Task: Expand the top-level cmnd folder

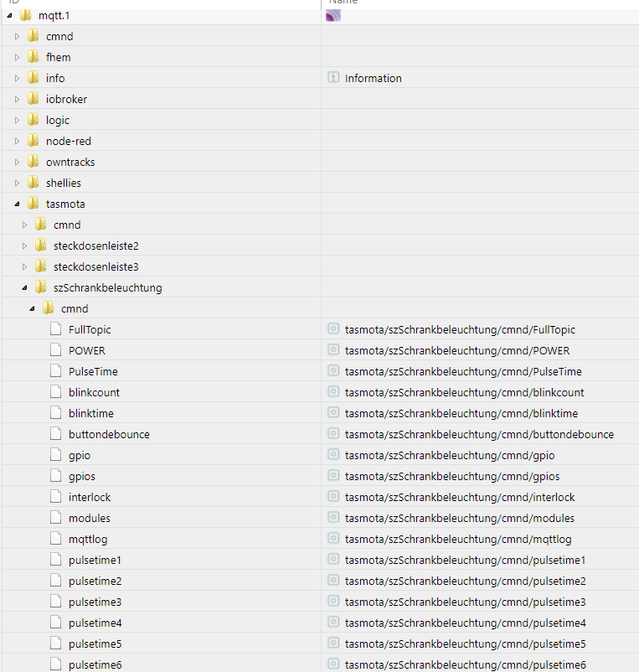Action: [17, 36]
